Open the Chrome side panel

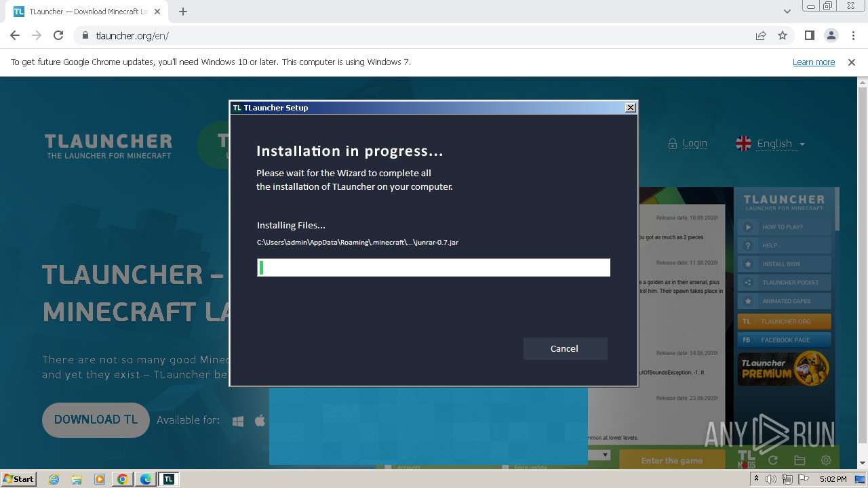point(809,35)
